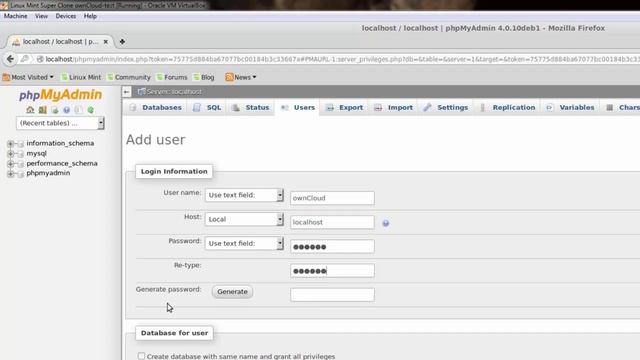Screen dimensions: 640x360
Task: Switch to the Import tab
Action: click(x=393, y=108)
